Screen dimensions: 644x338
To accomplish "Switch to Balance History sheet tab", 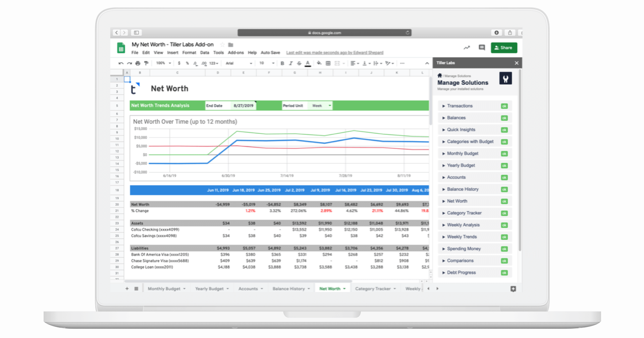I will 291,289.
